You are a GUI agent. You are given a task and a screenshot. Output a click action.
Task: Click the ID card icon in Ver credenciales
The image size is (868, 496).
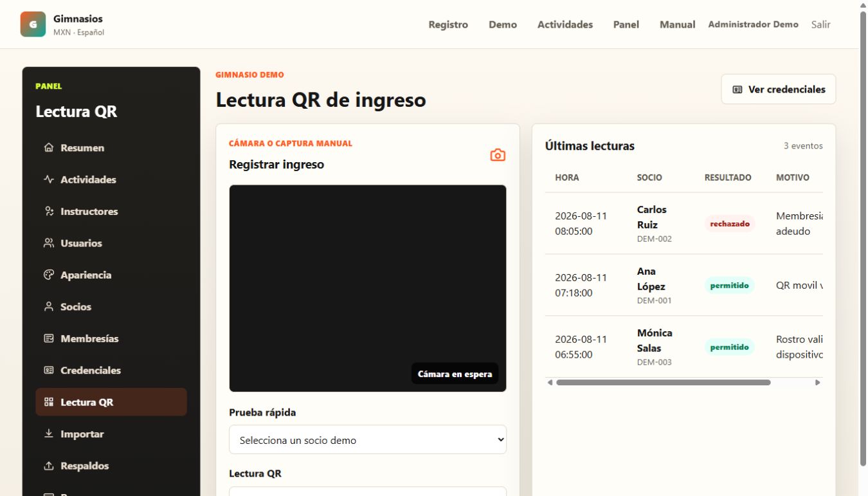pos(737,89)
